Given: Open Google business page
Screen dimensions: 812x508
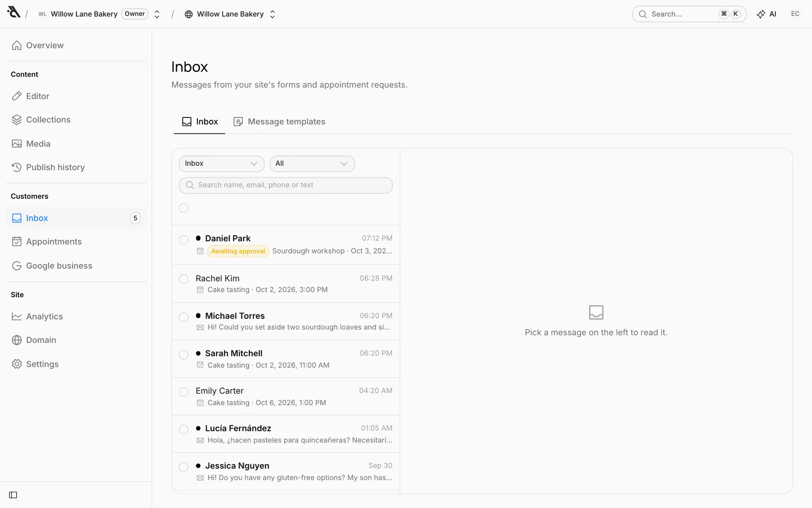Looking at the screenshot, I should click(76, 266).
